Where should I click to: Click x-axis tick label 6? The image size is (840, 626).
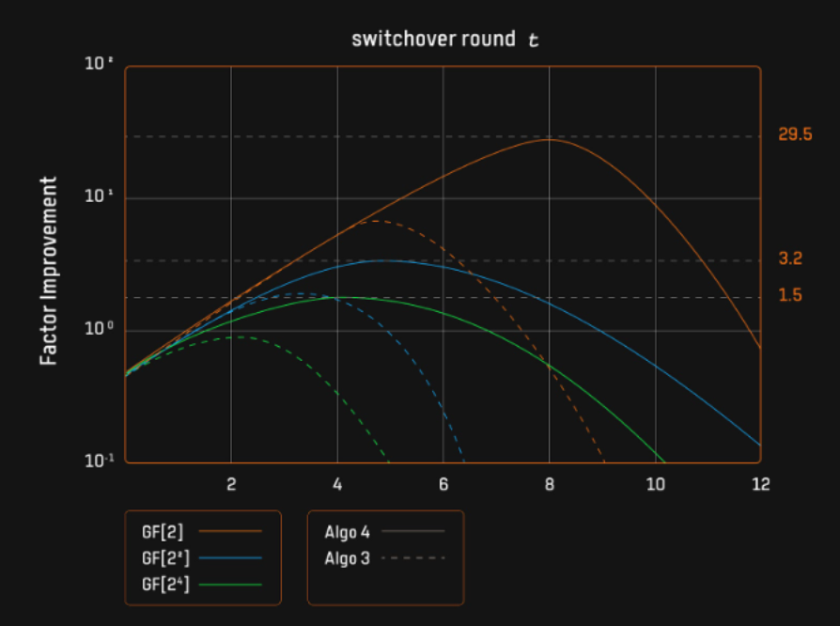(x=443, y=485)
